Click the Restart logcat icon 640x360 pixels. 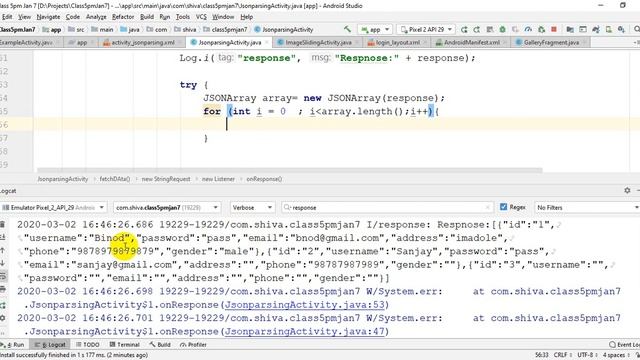[3, 304]
